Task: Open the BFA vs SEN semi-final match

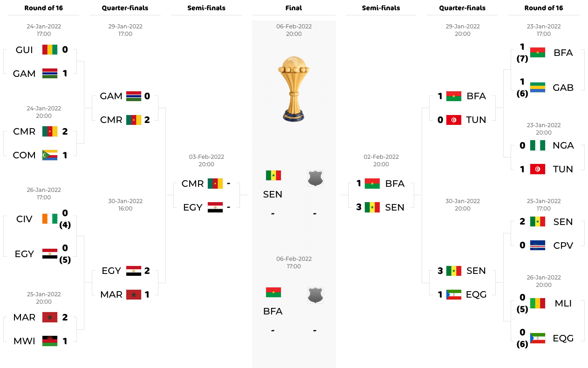Action: [x=381, y=195]
